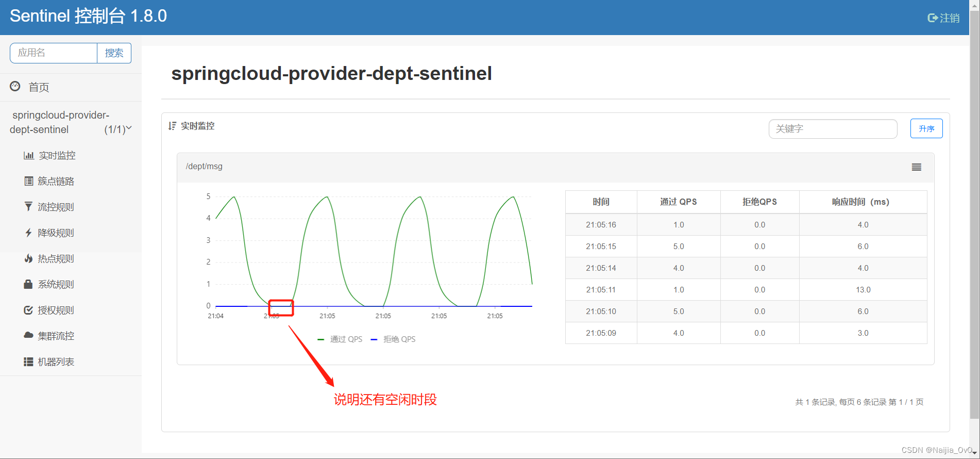Click the Sentinel 控制台 1.8.0 title

tap(88, 16)
